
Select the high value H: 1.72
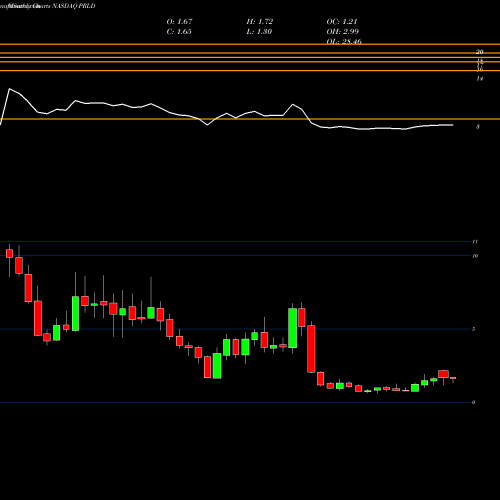[x=260, y=22]
